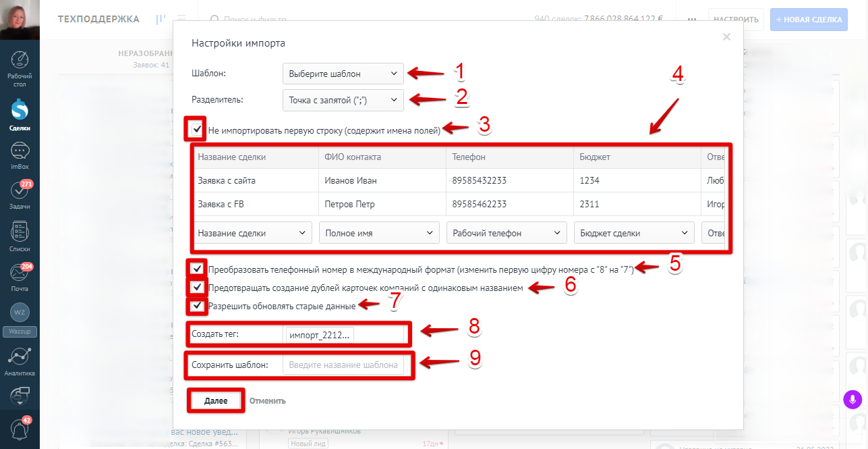Image resolution: width=868 pixels, height=449 pixels.
Task: Open the Разделитель dropdown
Action: [343, 100]
